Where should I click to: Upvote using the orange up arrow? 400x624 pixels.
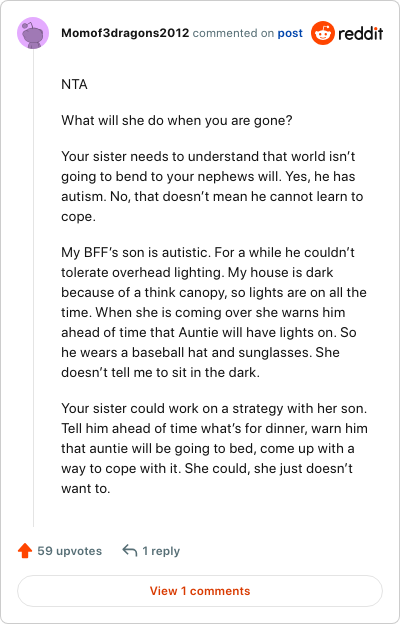[x=25, y=551]
